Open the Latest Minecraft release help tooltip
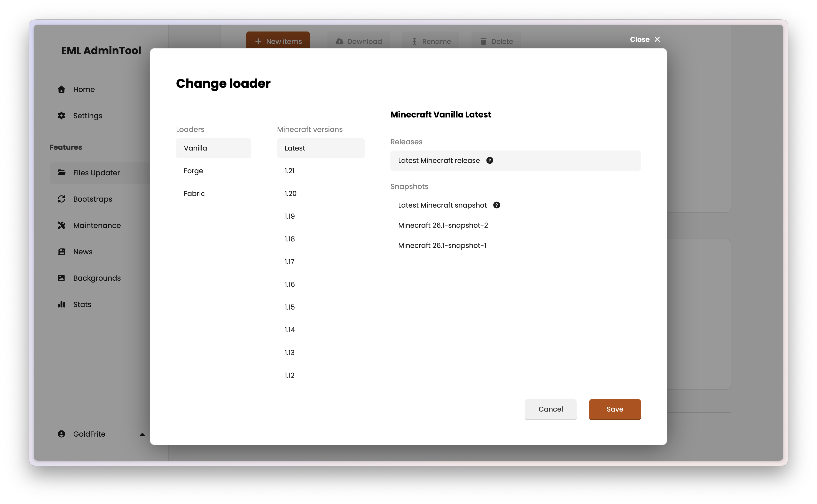Screen dimensions: 817x504 (490, 160)
